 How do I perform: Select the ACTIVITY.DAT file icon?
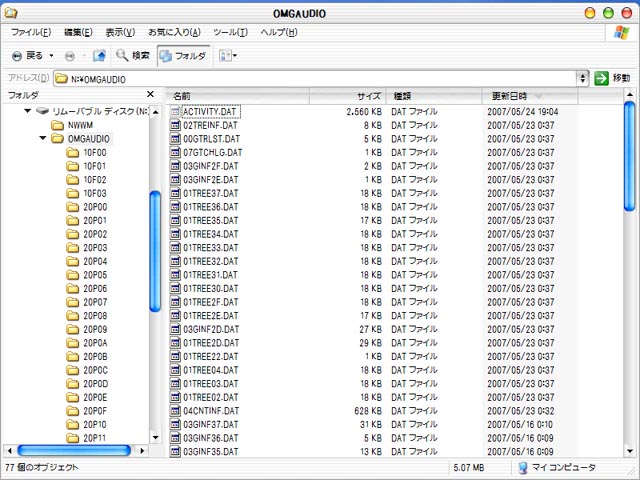[175, 111]
